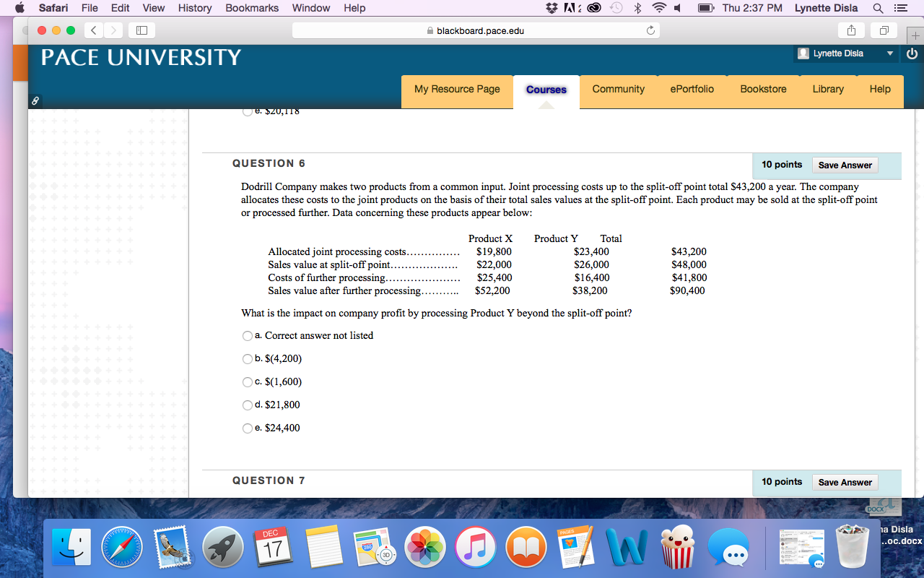Open the Bookmarks menu in menu bar
Image resolution: width=924 pixels, height=578 pixels.
(x=251, y=8)
